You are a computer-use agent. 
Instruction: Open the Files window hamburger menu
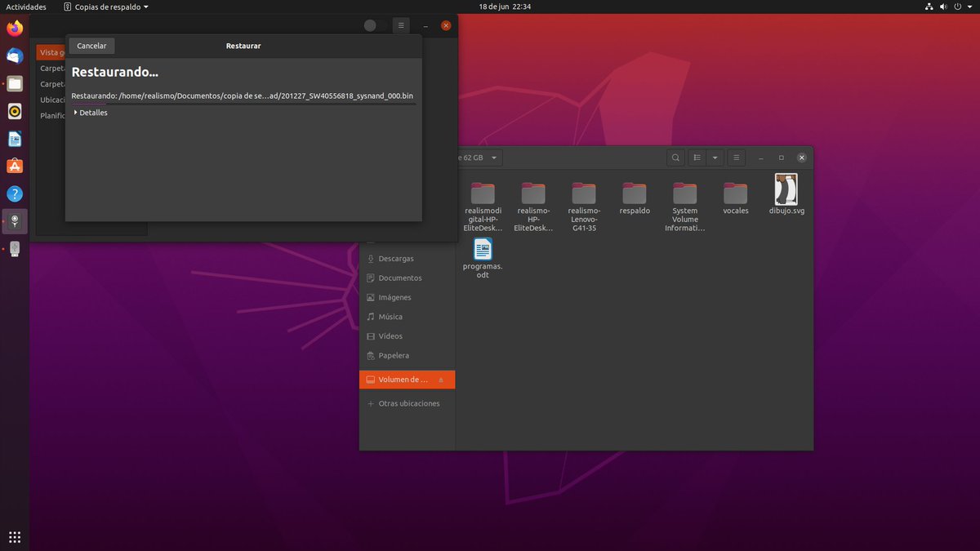[x=736, y=158]
